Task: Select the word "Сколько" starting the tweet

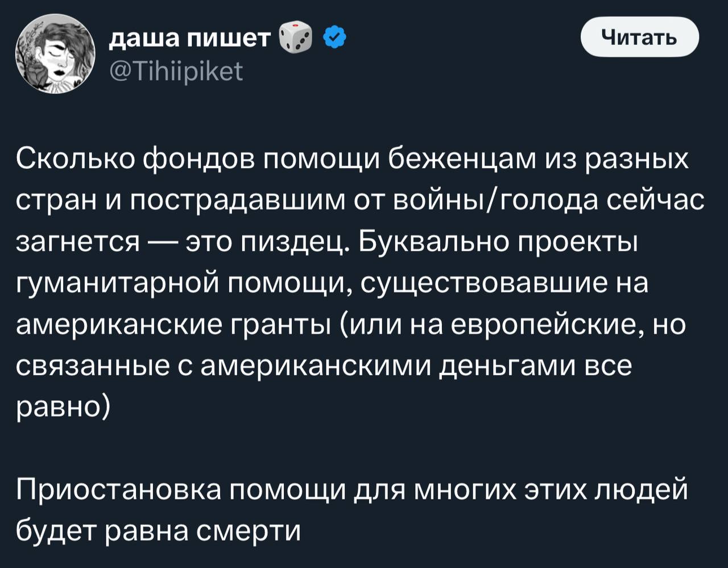Action: coord(76,160)
